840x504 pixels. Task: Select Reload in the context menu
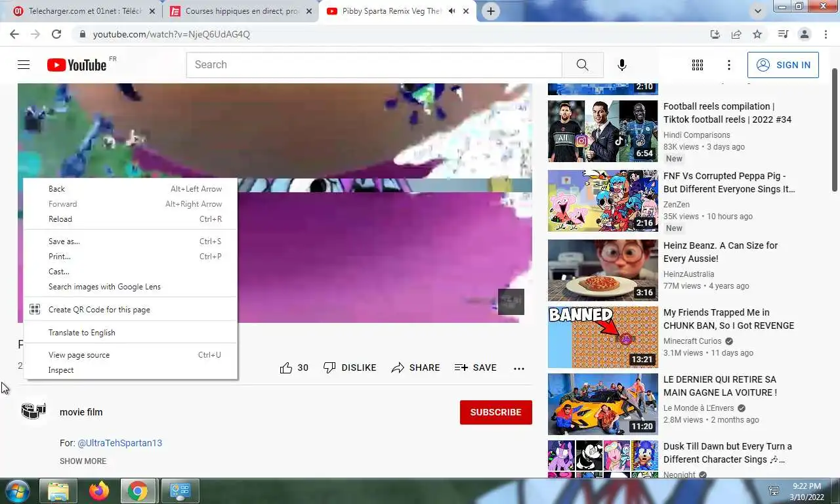click(131, 219)
